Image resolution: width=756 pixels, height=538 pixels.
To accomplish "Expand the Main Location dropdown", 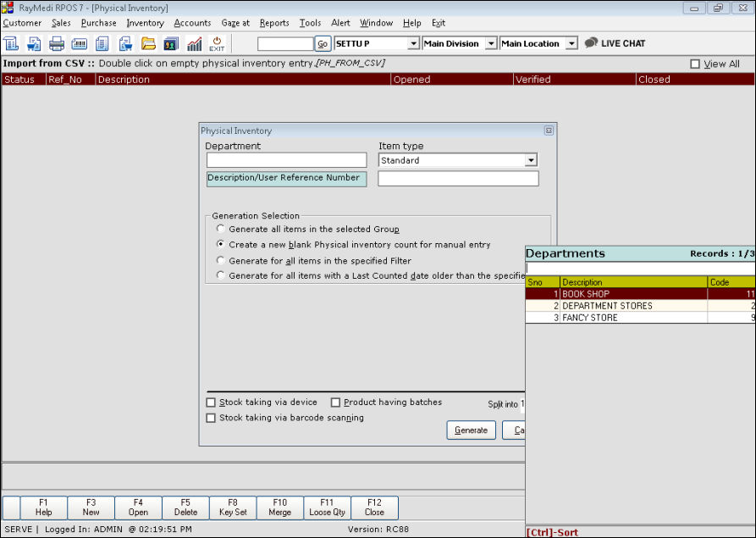I will coord(571,44).
